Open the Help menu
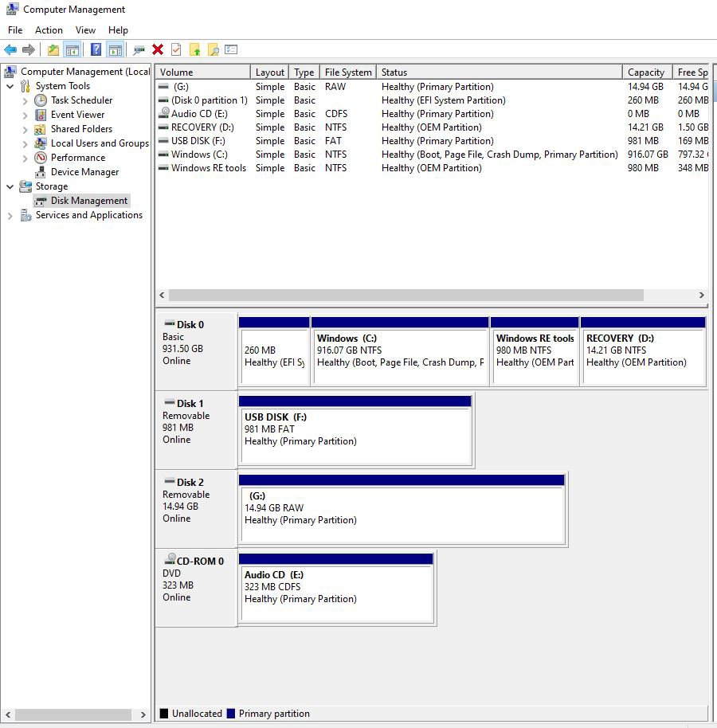This screenshot has width=717, height=728. tap(118, 30)
